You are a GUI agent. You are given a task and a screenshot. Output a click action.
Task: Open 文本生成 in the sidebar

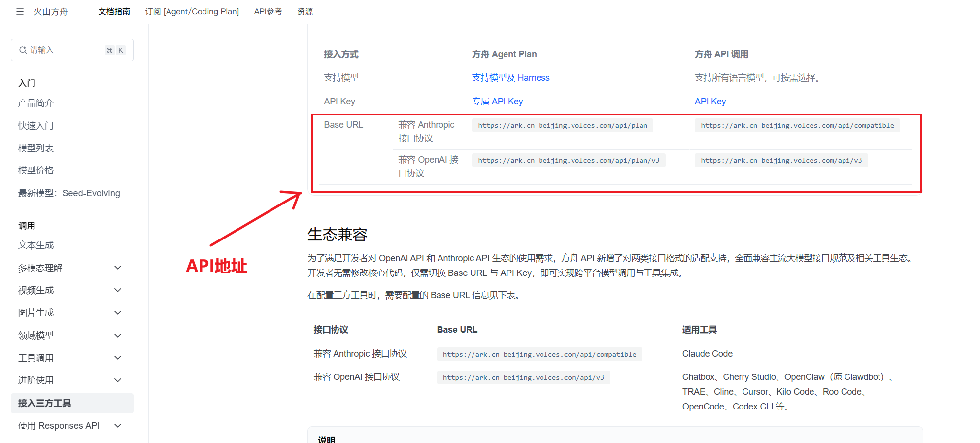coord(36,245)
